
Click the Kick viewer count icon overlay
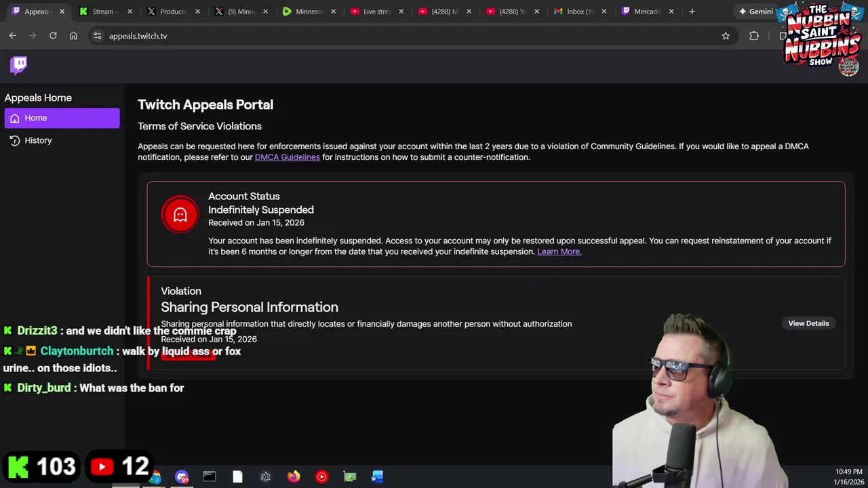[x=18, y=466]
